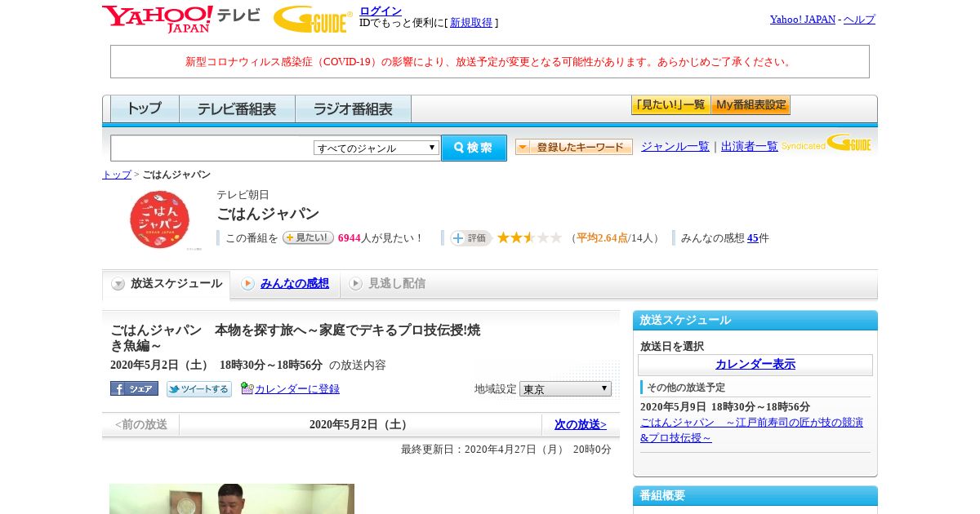Open the May 9 ごはんジャパン 江戸前寿司 link
Screen dimensions: 980x514
751,430
